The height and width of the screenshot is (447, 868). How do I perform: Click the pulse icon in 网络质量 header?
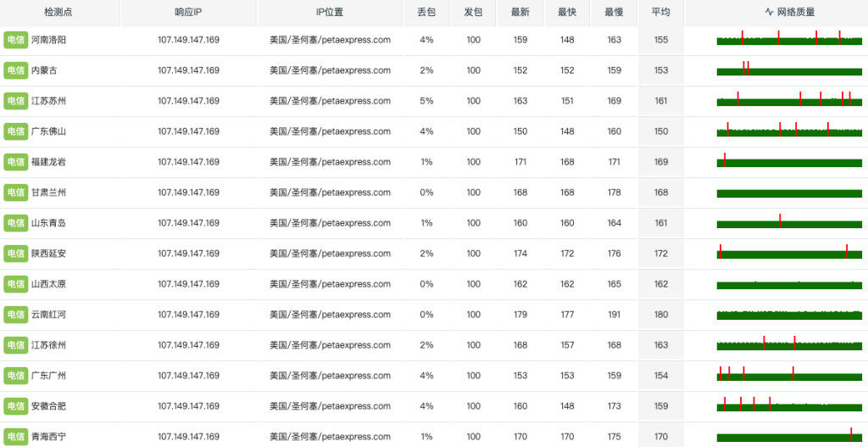tap(769, 13)
